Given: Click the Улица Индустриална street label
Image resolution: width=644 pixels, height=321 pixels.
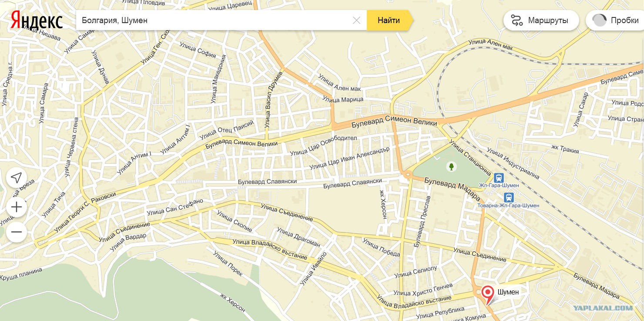Looking at the screenshot, I should [513, 163].
